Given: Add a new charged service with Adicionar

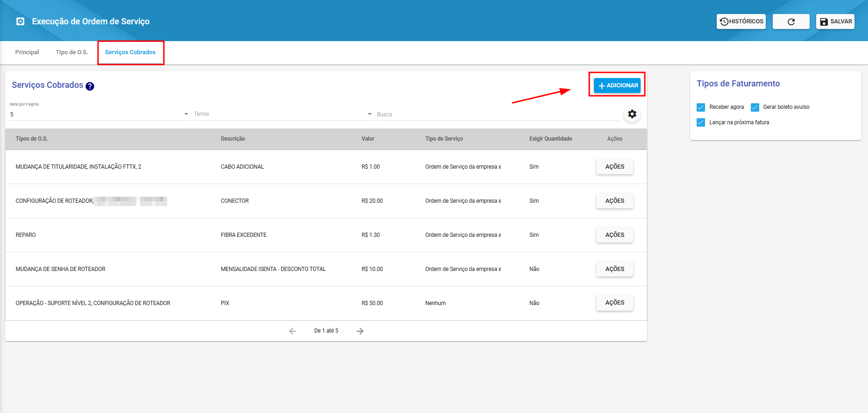Looking at the screenshot, I should (617, 85).
